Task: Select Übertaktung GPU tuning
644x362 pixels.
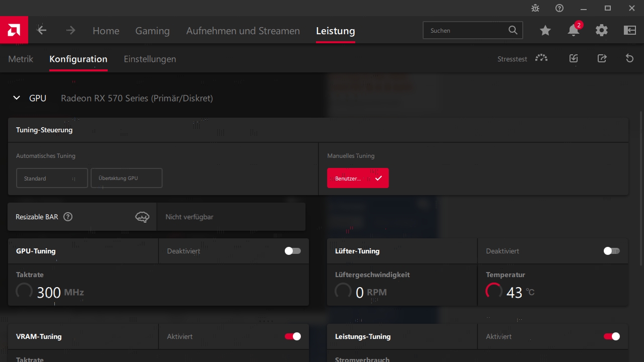Action: pos(127,178)
